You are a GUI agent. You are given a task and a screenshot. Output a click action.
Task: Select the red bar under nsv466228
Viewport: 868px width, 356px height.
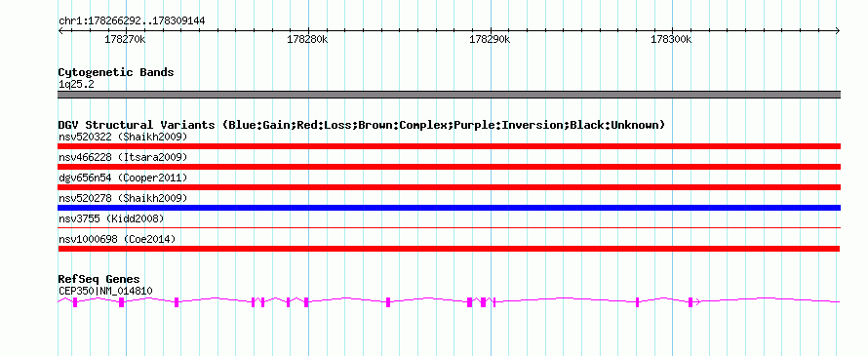449,167
